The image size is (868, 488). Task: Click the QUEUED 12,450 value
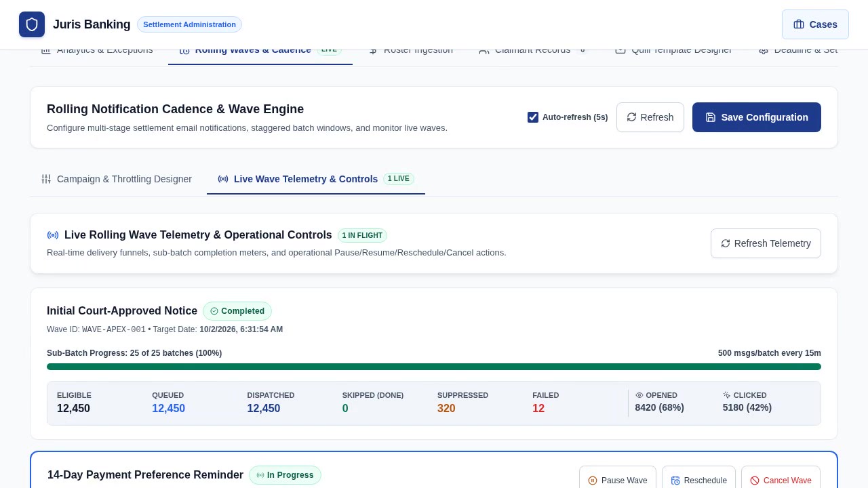(x=169, y=408)
